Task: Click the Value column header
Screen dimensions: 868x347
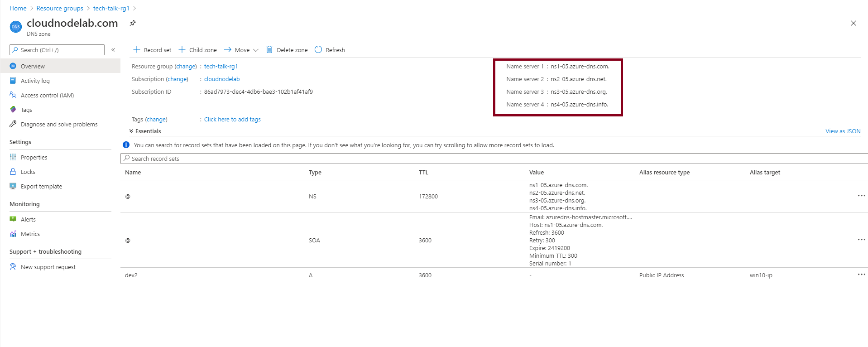Action: coord(537,172)
